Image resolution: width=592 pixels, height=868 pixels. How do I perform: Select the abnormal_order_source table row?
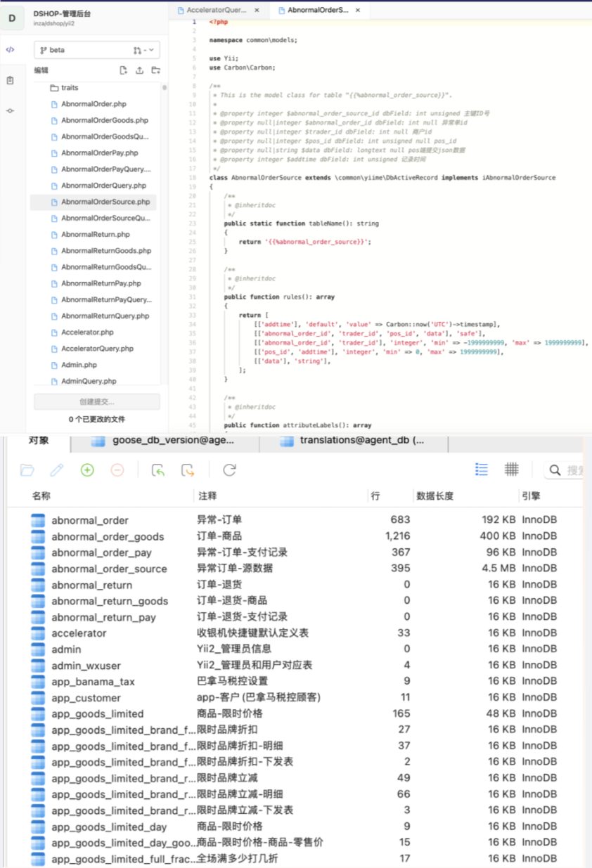click(x=109, y=569)
